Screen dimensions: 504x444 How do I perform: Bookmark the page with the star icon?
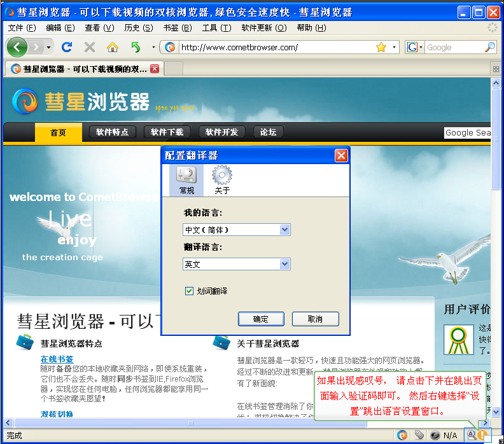click(381, 47)
